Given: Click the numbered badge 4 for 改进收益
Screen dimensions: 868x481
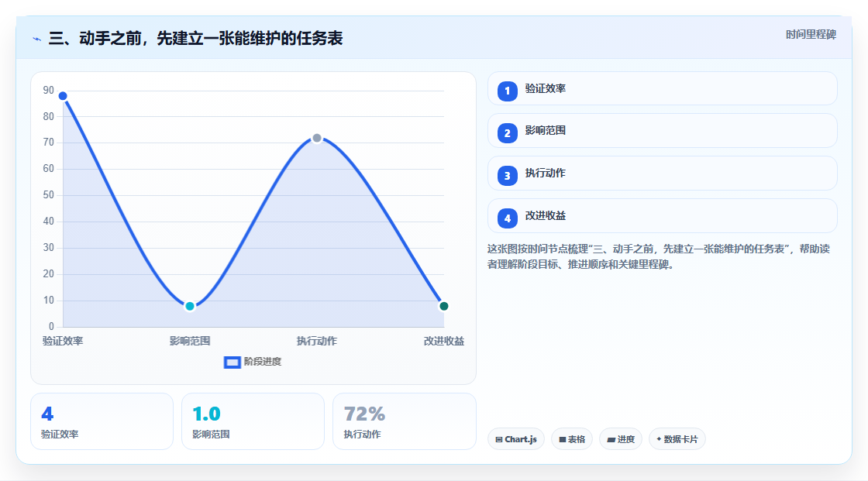Looking at the screenshot, I should coord(507,218).
